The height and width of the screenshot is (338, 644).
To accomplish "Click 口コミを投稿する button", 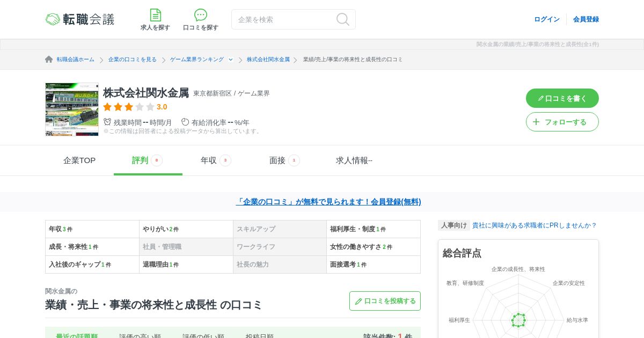I will pos(385,301).
